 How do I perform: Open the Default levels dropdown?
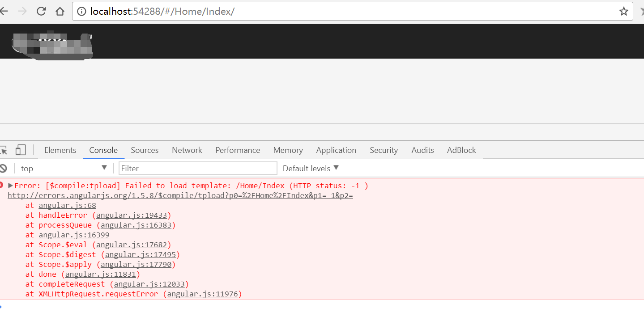[311, 169]
